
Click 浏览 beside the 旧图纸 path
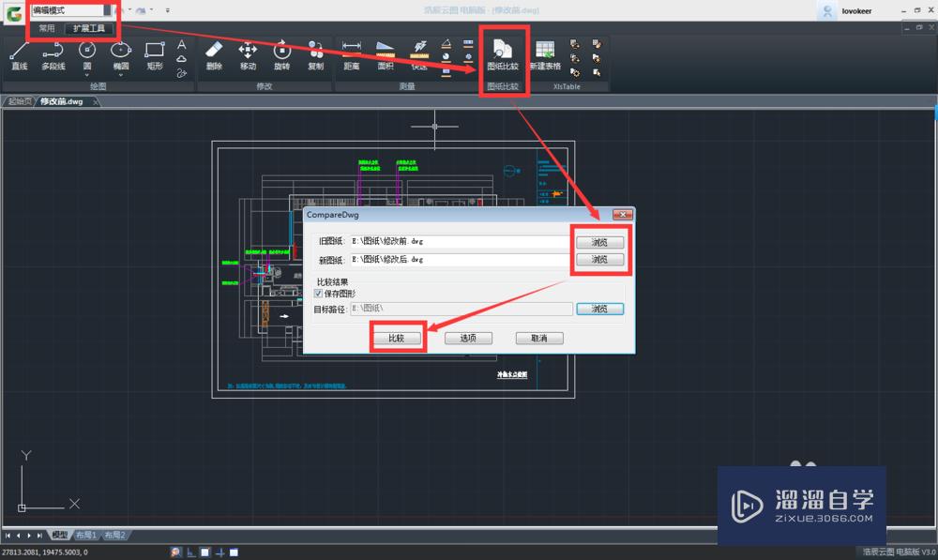(599, 242)
